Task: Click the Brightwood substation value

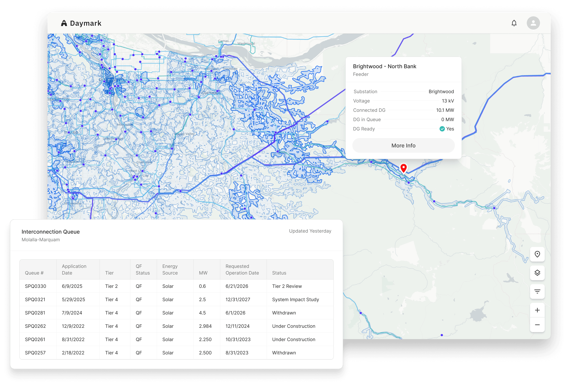Action: click(x=441, y=91)
